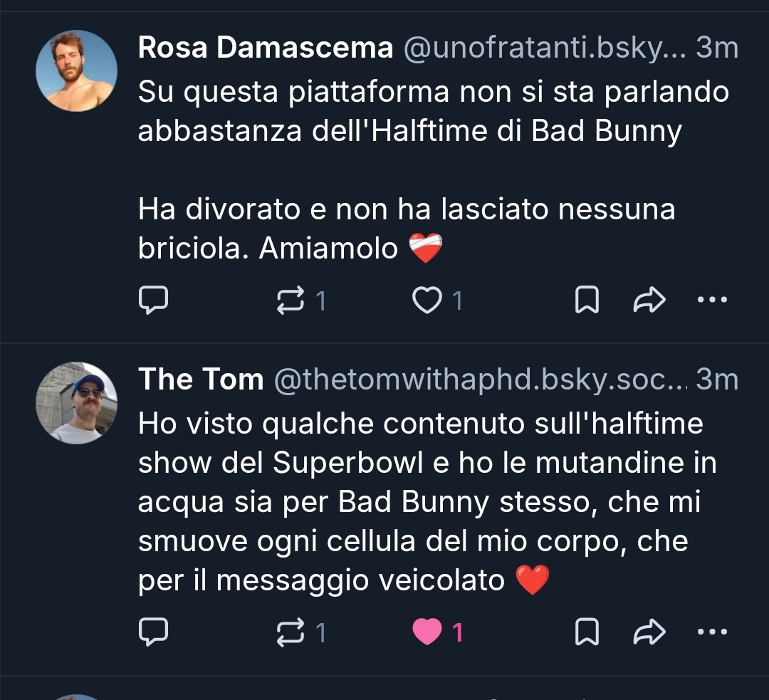
Task: Open more options on The Tom's post
Action: (711, 631)
